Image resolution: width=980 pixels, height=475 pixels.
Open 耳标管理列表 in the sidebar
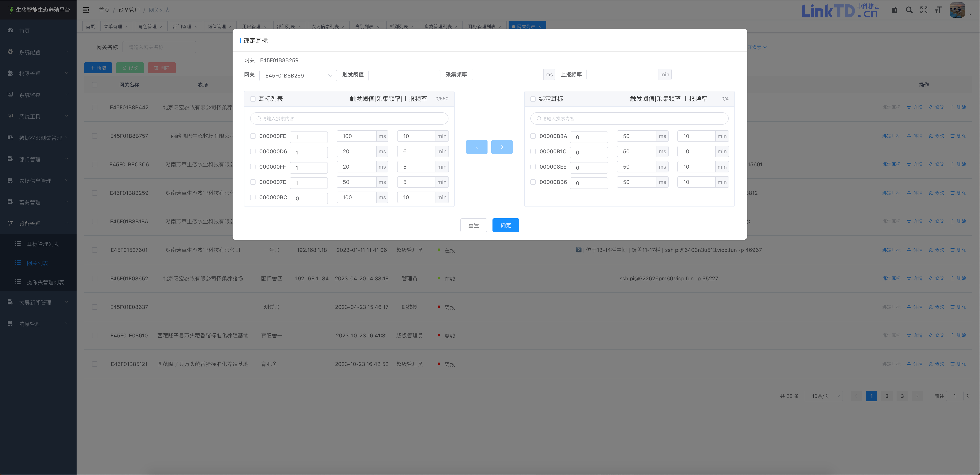point(43,244)
